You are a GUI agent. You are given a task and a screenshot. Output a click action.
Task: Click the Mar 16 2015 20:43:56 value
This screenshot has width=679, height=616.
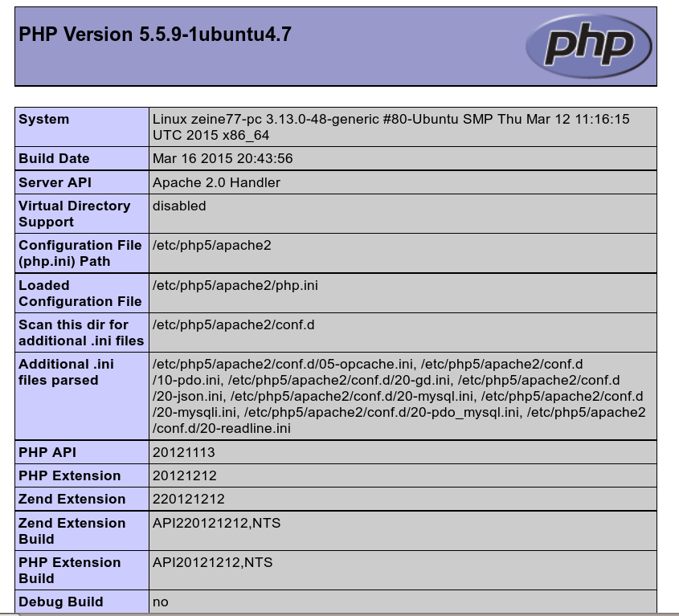point(223,158)
